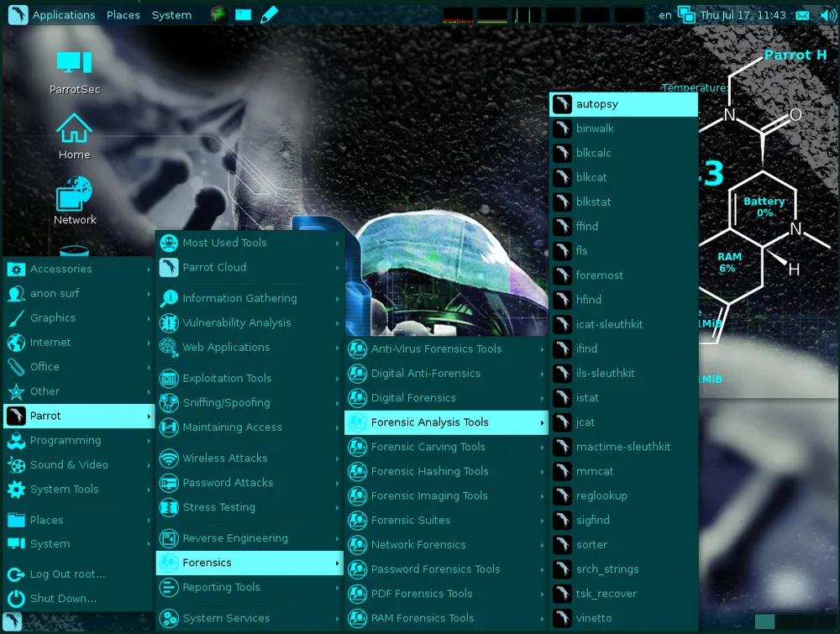Click the pen editor launcher in top panel
The image size is (840, 634).
(x=269, y=14)
